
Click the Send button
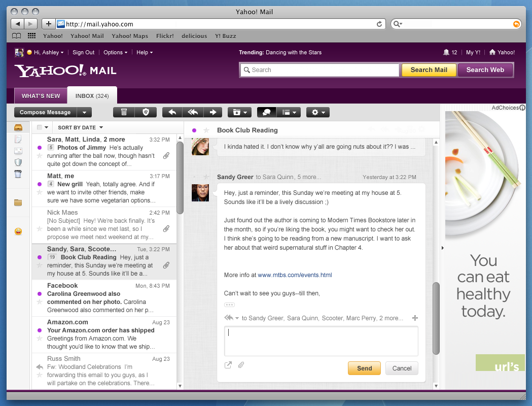point(365,368)
